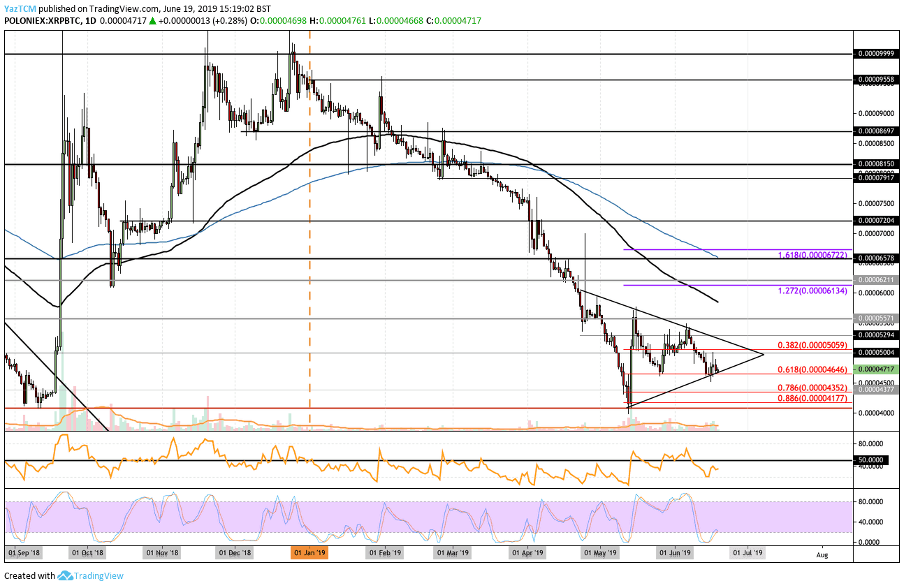
Task: Select the 0.00009999 price level label
Action: tap(877, 54)
